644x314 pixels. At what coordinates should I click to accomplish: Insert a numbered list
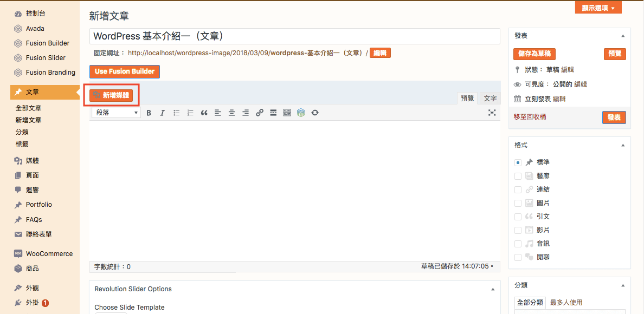point(190,113)
